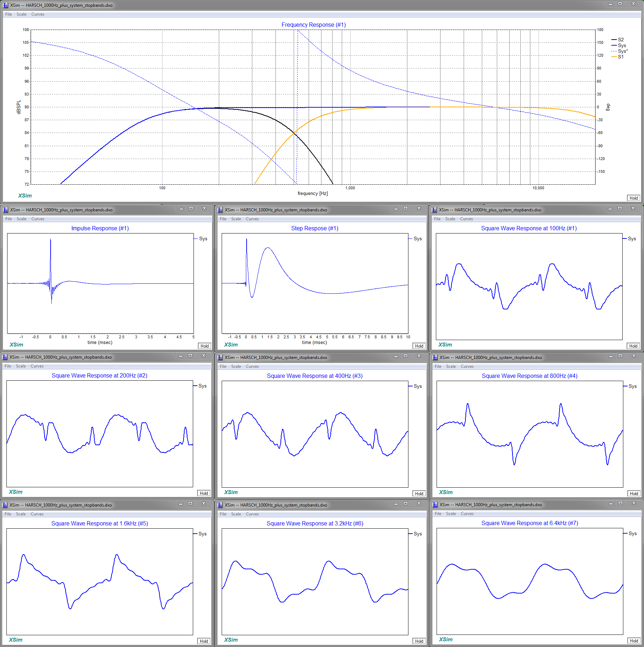This screenshot has height=647, width=644.
Task: Open Curves menu in Step Response window
Action: pos(252,219)
